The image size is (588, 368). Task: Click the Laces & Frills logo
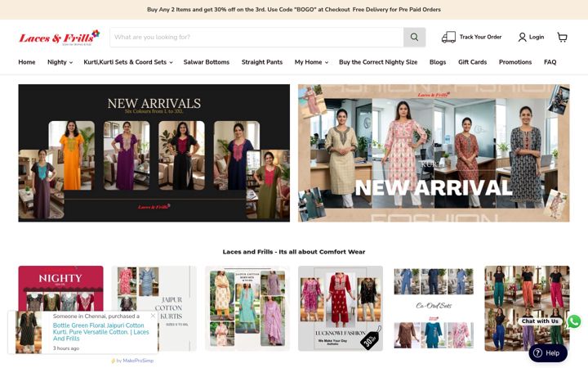click(x=60, y=38)
